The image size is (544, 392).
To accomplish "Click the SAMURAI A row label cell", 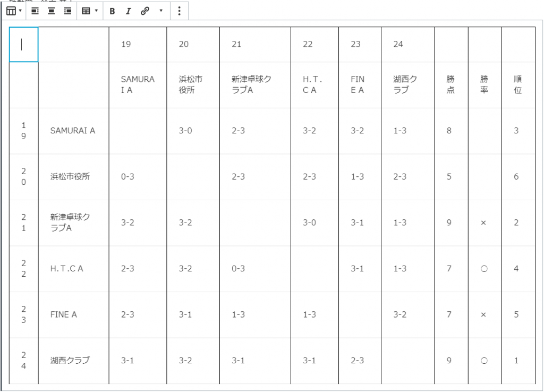I will (73, 131).
